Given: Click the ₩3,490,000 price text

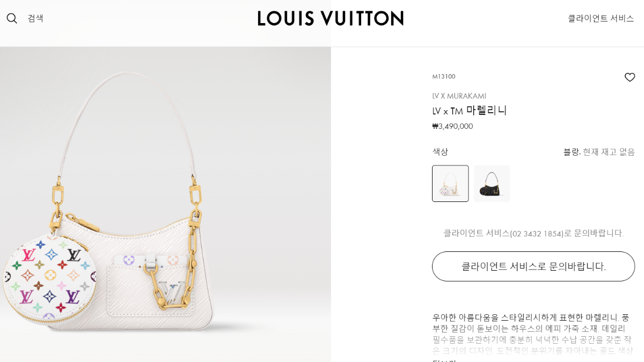Looking at the screenshot, I should click(x=452, y=126).
